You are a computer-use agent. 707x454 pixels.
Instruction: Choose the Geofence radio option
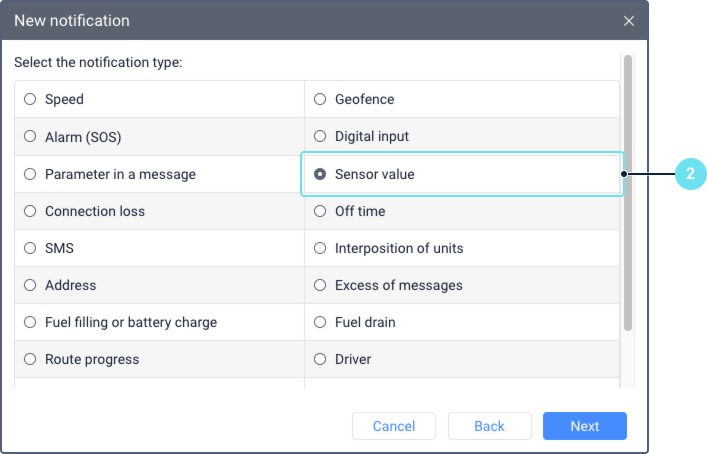click(x=320, y=99)
